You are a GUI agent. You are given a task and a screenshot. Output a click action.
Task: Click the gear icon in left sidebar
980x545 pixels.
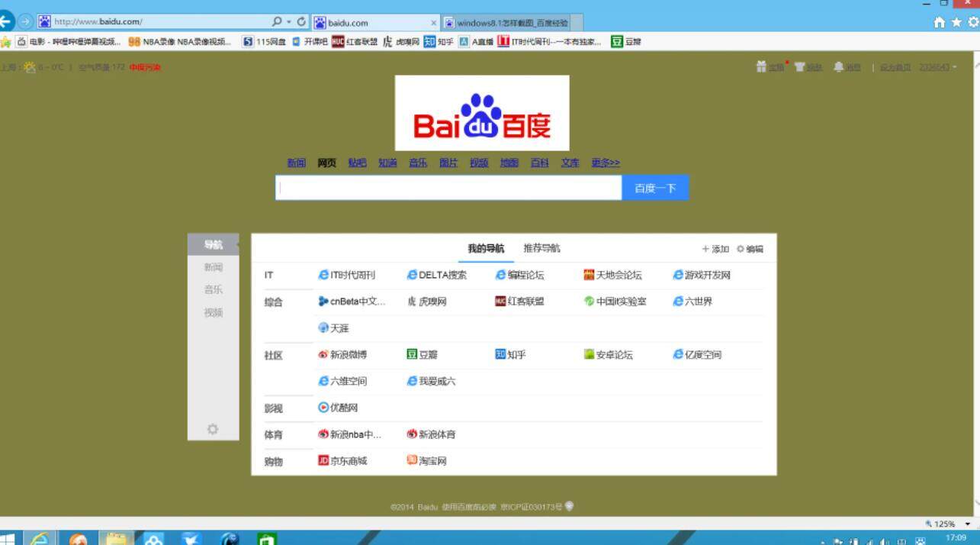tap(213, 429)
